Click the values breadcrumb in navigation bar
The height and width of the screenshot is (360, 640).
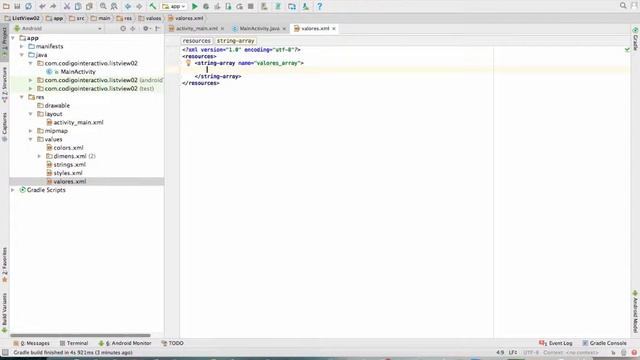tap(150, 18)
